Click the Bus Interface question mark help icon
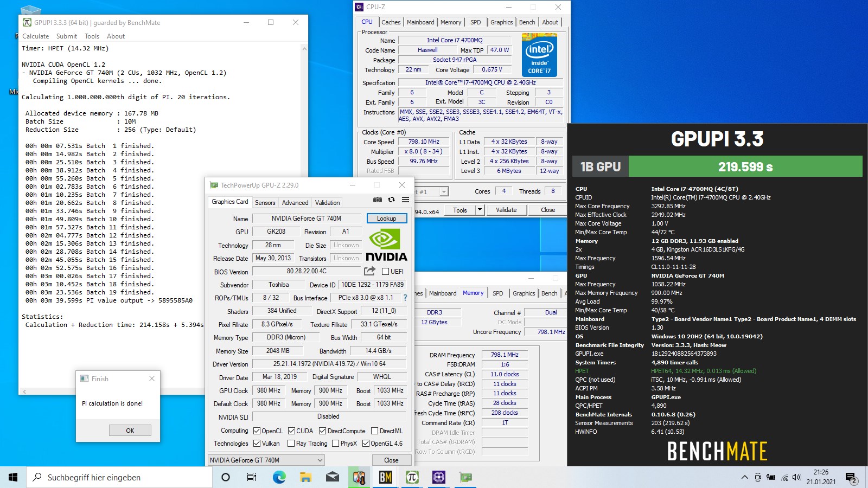Viewport: 868px width, 488px height. click(x=405, y=298)
